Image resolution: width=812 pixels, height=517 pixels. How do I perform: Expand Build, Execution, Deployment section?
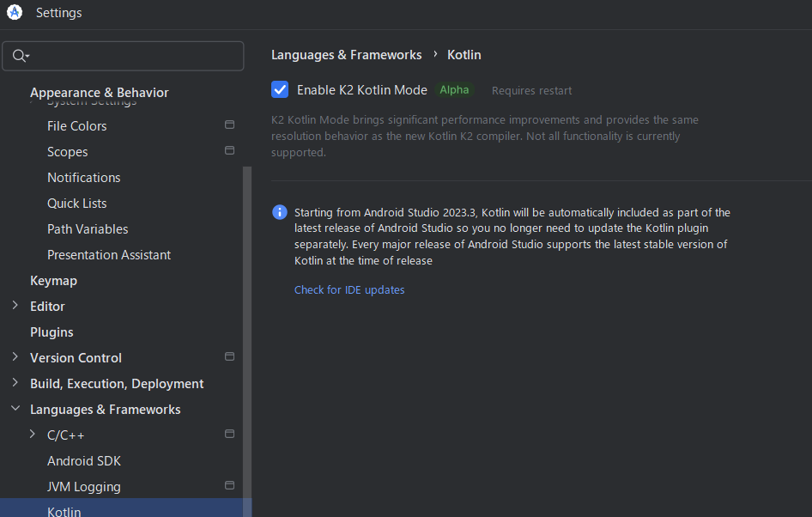15,383
